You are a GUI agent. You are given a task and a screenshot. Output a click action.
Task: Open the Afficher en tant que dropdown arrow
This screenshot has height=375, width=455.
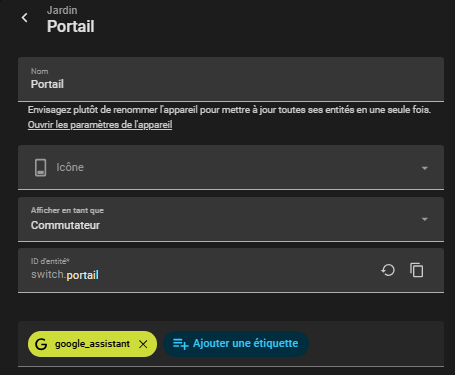pos(425,219)
